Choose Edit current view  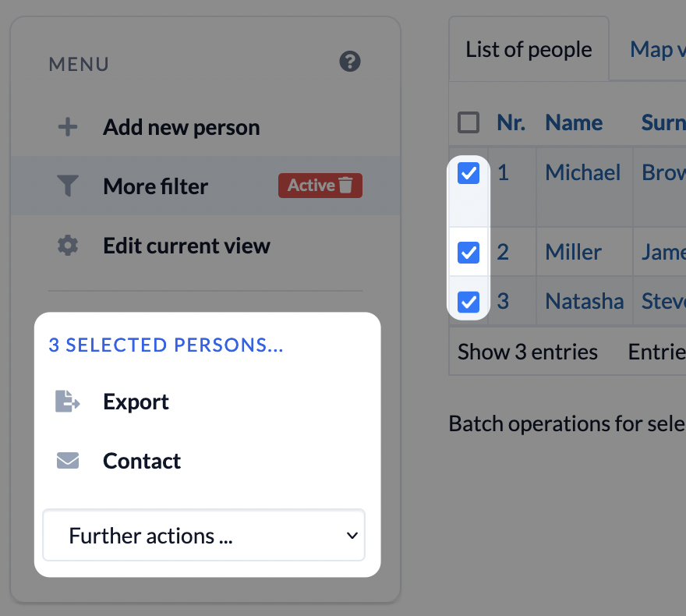click(186, 246)
